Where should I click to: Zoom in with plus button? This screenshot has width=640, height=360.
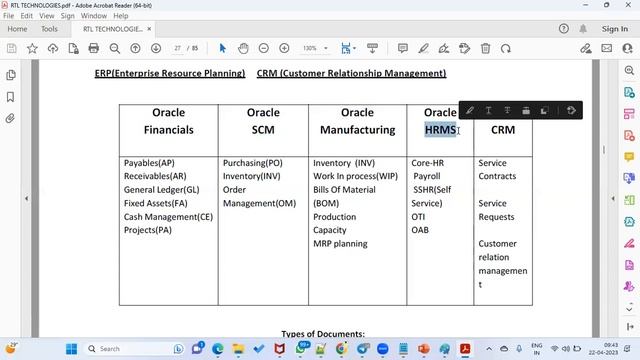[x=284, y=49]
